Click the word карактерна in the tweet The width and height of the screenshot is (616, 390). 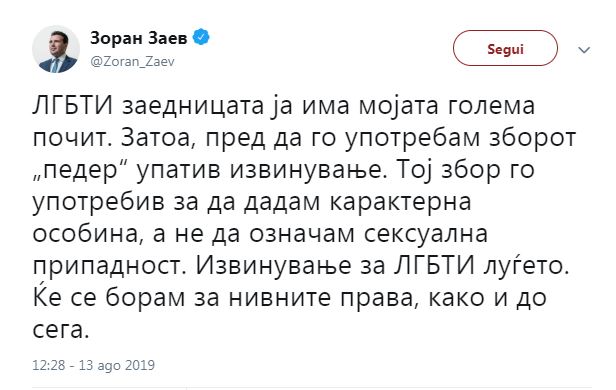point(400,203)
